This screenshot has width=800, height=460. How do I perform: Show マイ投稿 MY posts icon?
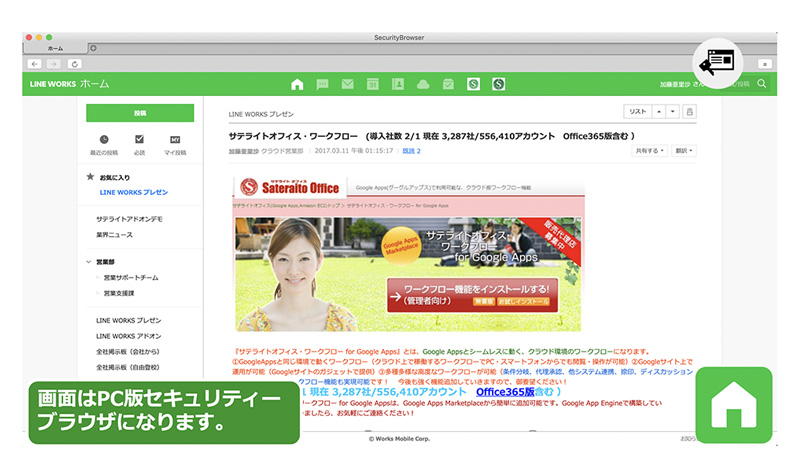pyautogui.click(x=175, y=140)
